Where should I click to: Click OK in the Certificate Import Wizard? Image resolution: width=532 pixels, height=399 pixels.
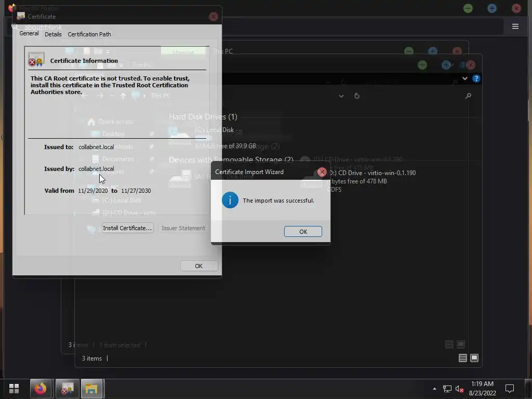pyautogui.click(x=303, y=231)
